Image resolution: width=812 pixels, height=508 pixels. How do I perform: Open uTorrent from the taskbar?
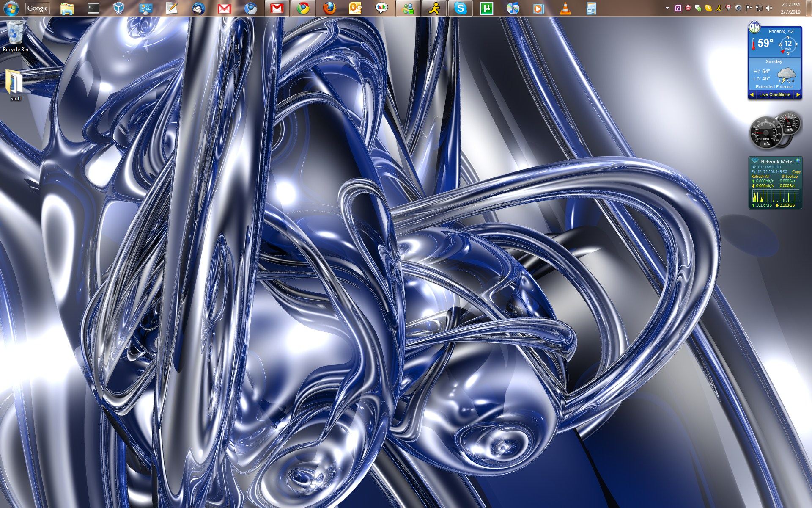pos(487,8)
